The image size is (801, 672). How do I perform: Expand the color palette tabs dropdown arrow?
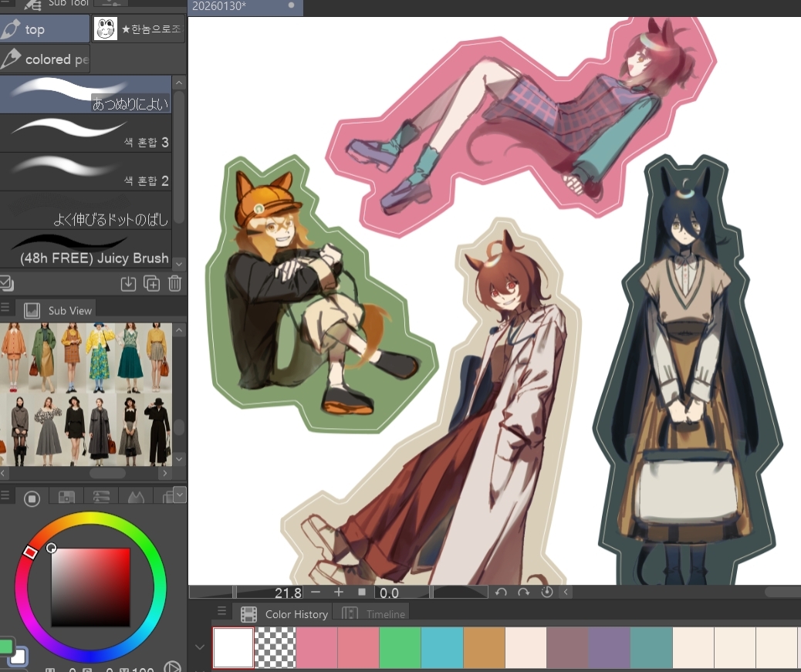pos(180,494)
